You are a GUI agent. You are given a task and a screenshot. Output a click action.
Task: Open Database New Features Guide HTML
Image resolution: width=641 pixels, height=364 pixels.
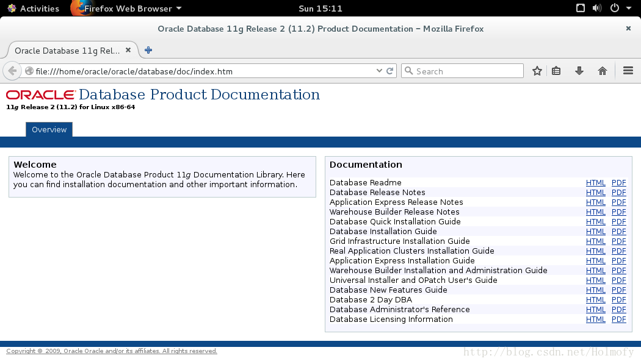tap(596, 290)
